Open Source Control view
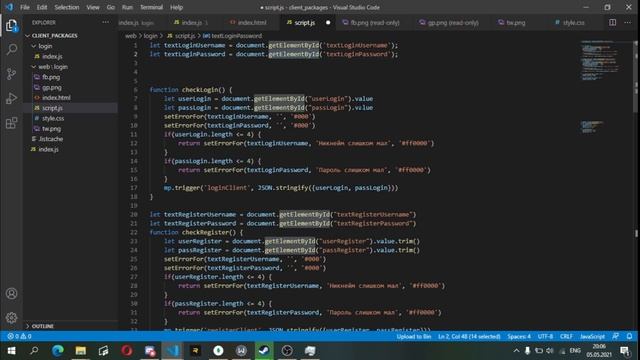 (x=11, y=74)
